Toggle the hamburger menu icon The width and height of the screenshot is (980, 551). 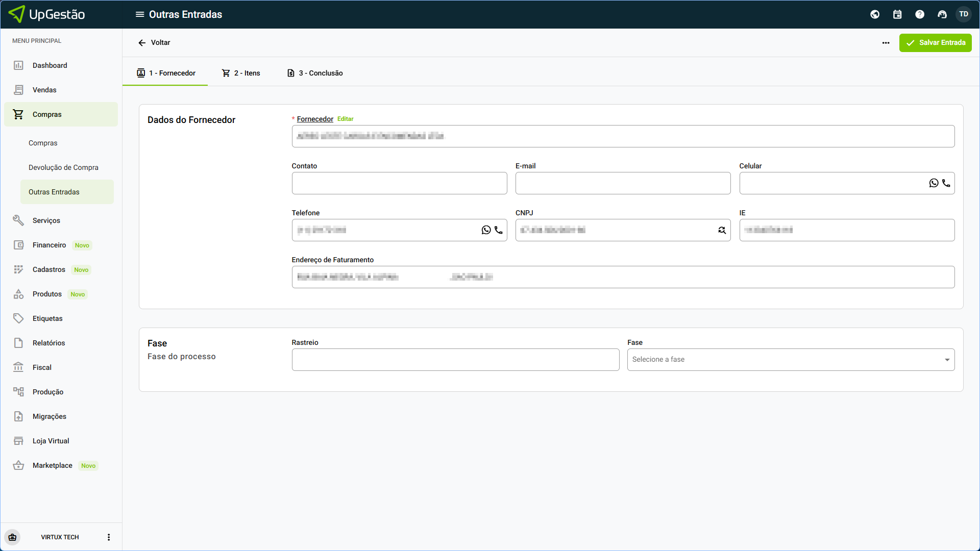point(139,14)
